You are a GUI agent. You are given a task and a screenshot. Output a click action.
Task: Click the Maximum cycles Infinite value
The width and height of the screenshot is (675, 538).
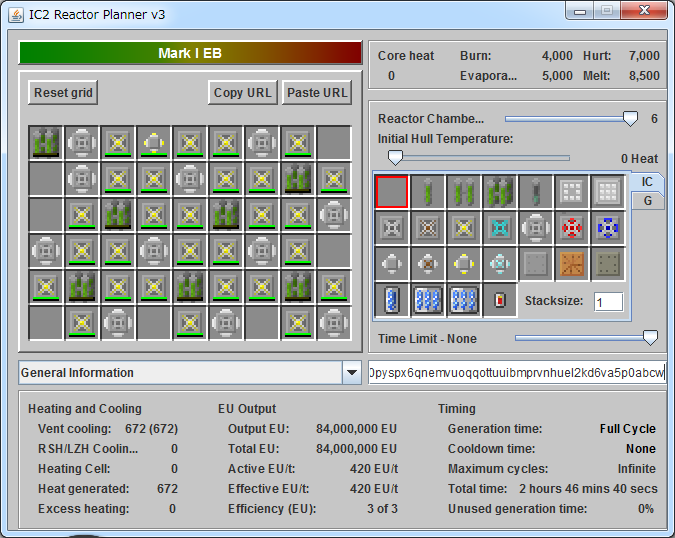point(637,469)
